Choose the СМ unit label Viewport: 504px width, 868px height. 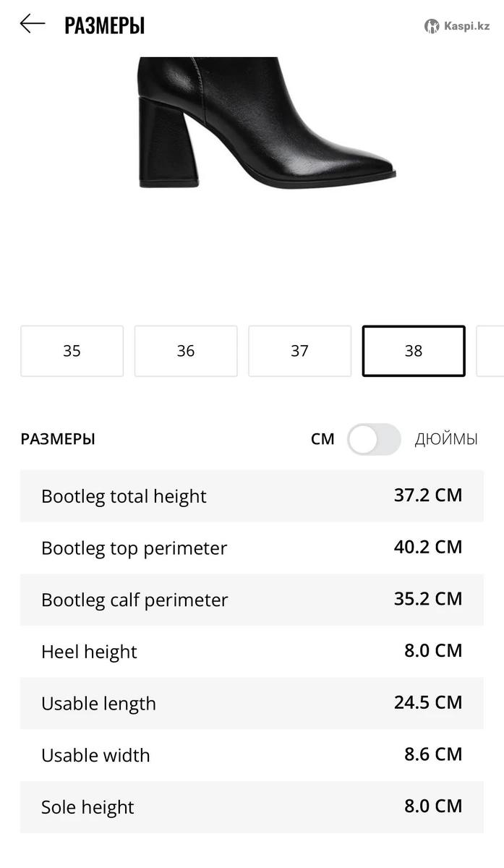tap(323, 439)
